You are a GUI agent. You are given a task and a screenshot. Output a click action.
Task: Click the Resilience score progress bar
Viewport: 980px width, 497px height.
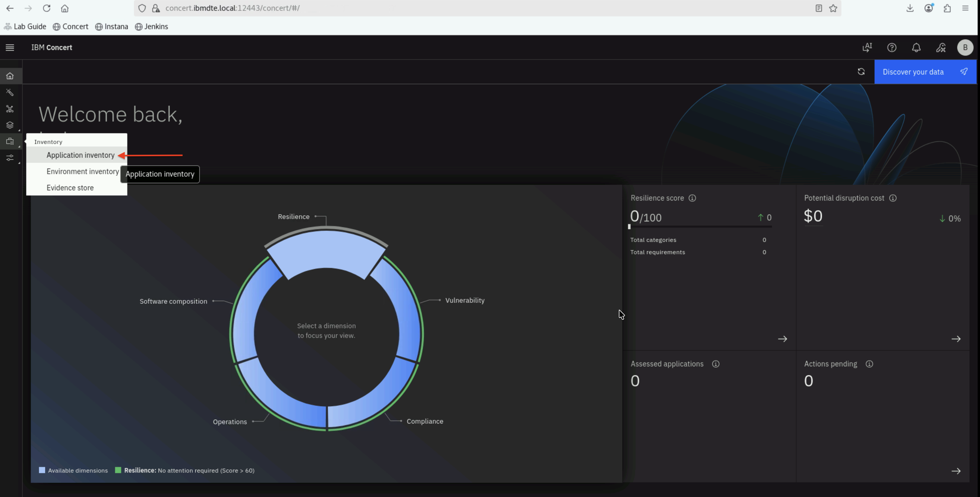click(x=700, y=227)
